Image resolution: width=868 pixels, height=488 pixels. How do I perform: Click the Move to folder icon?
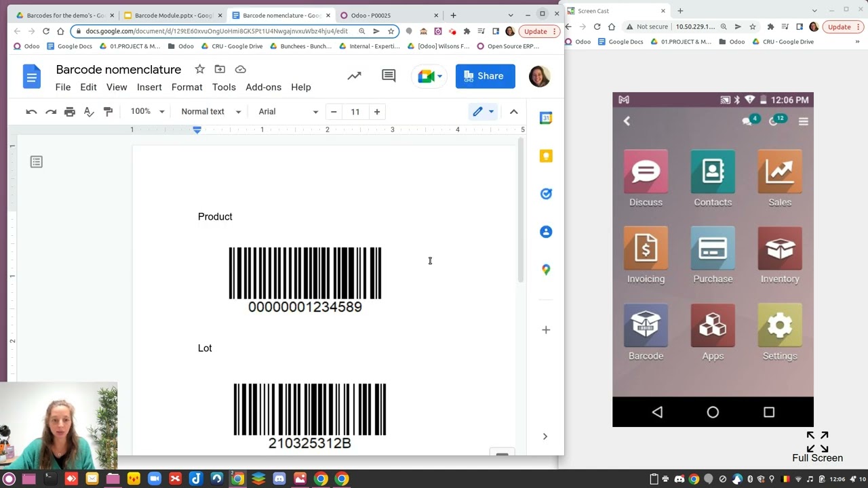tap(220, 69)
